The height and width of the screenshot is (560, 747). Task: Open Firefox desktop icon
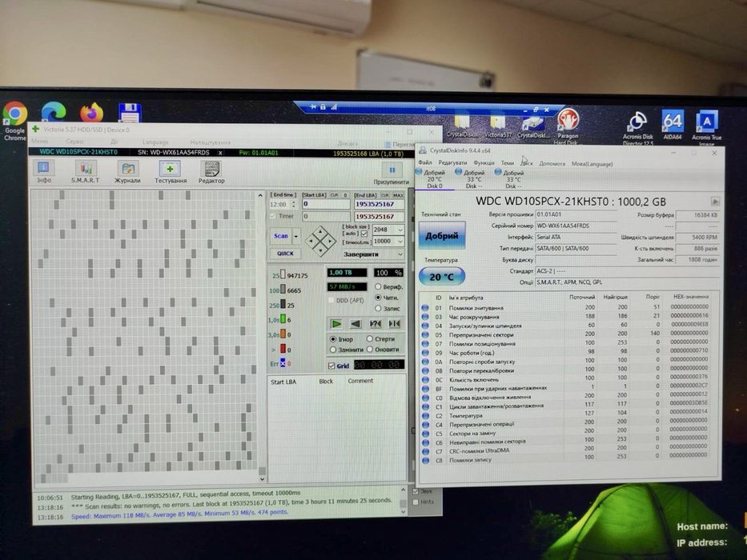coord(91,114)
